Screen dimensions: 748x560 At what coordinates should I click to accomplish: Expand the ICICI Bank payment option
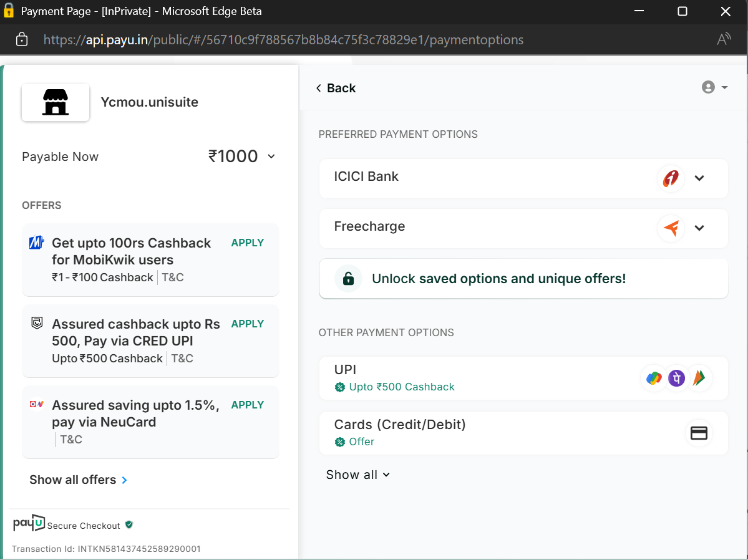tap(699, 178)
